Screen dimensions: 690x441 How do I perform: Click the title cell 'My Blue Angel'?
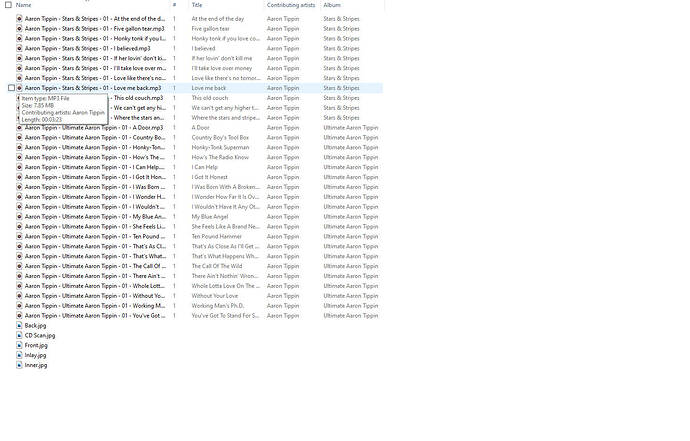(209, 217)
